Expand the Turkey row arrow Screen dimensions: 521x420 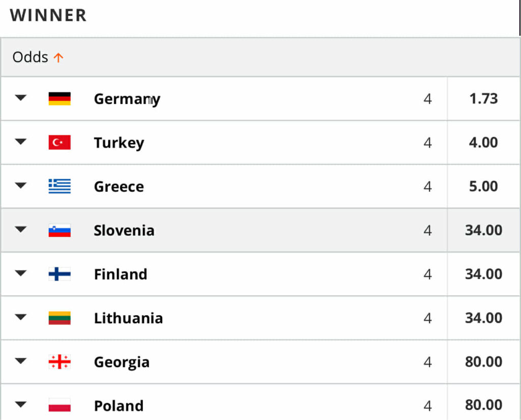point(20,142)
